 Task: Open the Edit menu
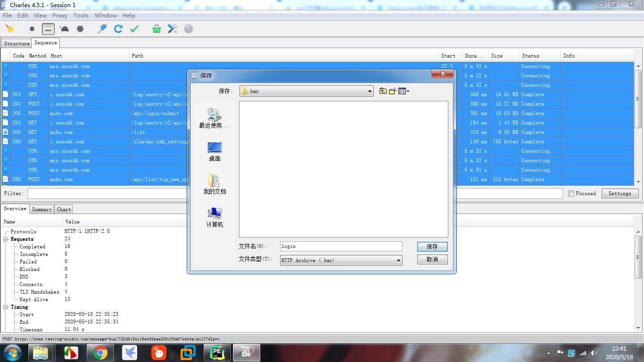tap(23, 16)
